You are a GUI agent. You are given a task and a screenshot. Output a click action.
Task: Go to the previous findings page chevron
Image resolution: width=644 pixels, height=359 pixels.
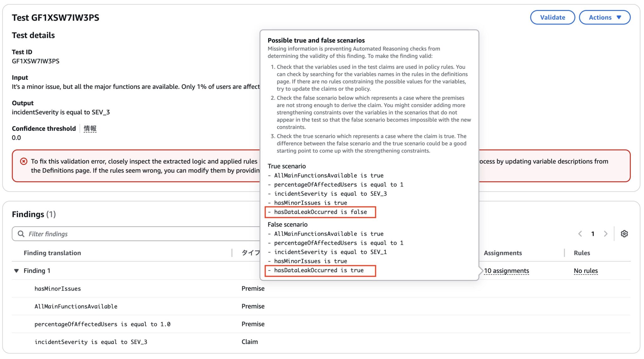[580, 234]
